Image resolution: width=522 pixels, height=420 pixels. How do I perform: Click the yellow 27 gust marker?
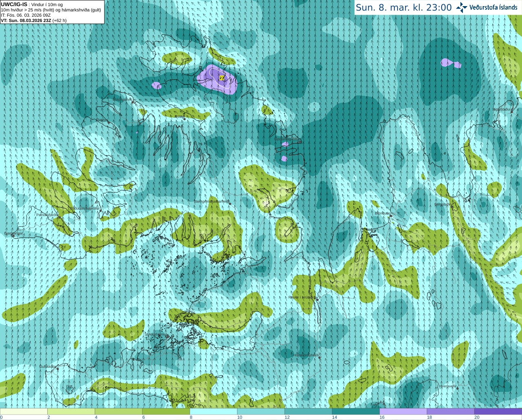(222, 77)
